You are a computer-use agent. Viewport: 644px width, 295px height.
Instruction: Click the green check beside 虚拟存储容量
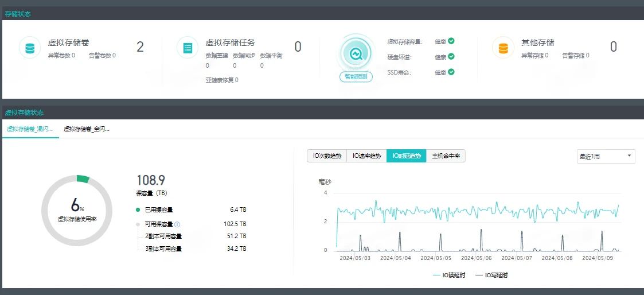click(x=451, y=41)
